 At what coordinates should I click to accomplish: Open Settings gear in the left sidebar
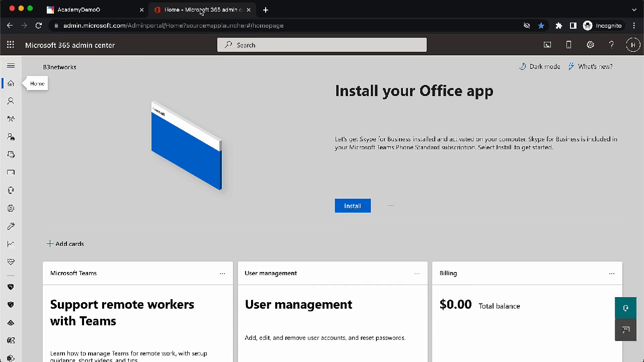coord(11,208)
